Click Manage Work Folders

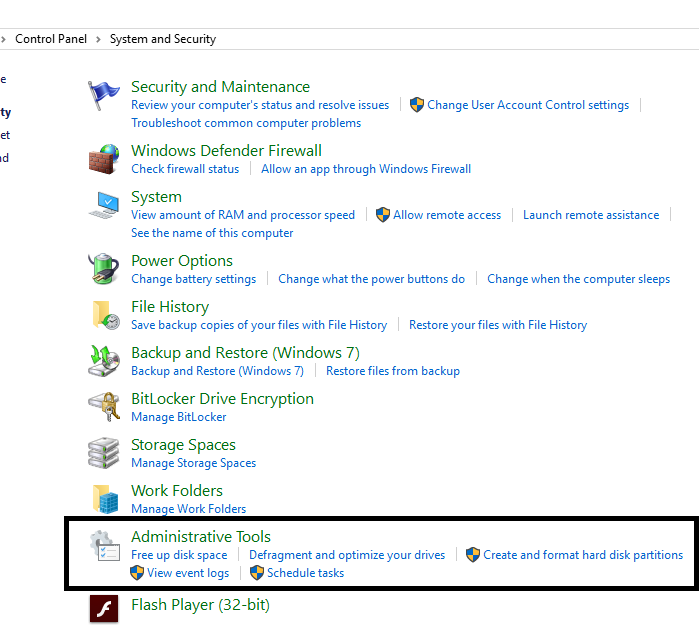pyautogui.click(x=189, y=509)
